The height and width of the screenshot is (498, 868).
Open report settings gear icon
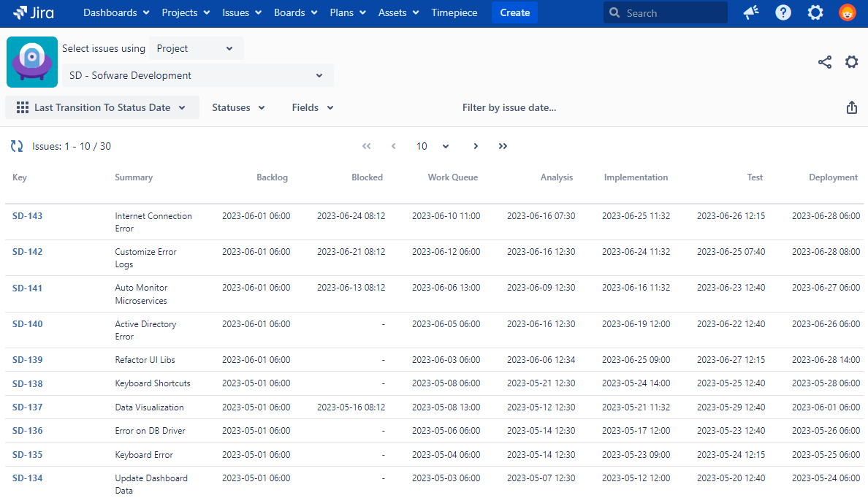pos(851,62)
